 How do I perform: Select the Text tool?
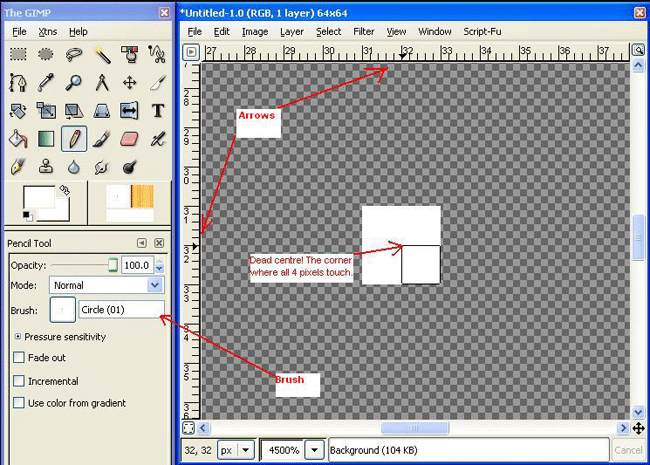point(157,110)
